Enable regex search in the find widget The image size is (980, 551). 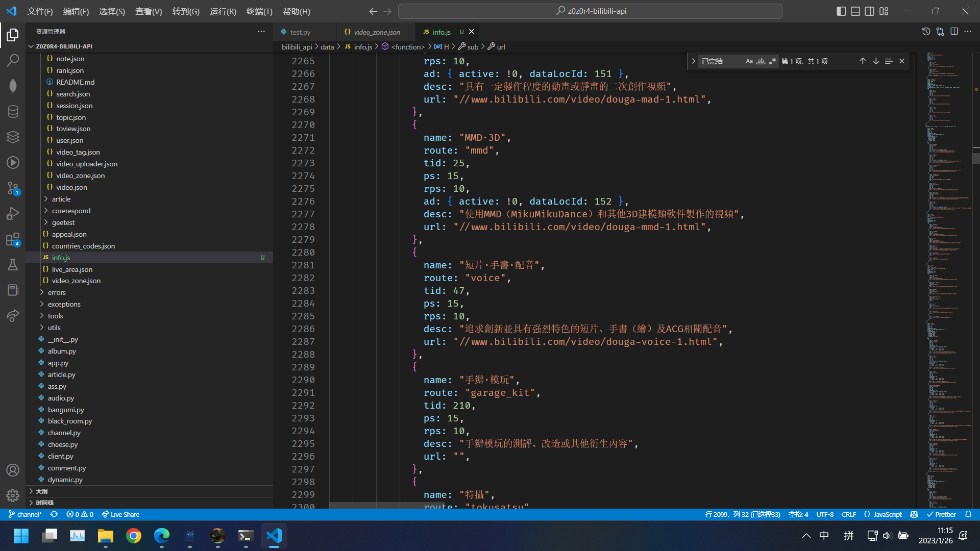point(773,61)
